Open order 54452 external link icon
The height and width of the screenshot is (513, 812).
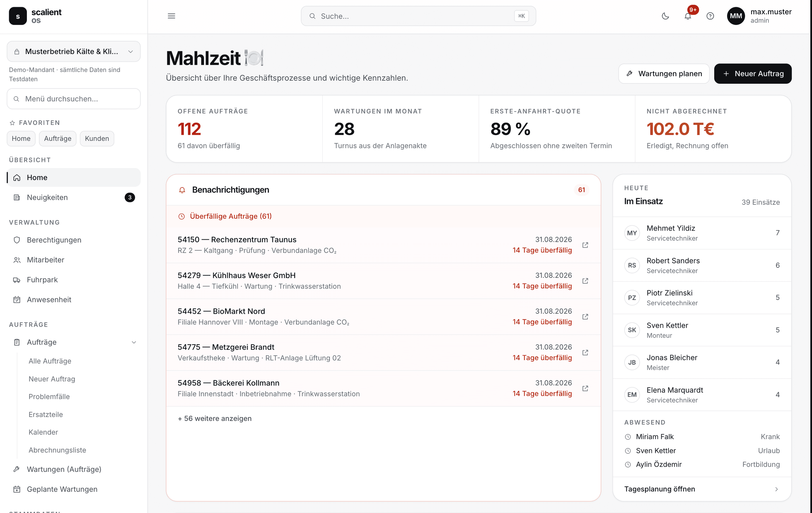coord(585,316)
